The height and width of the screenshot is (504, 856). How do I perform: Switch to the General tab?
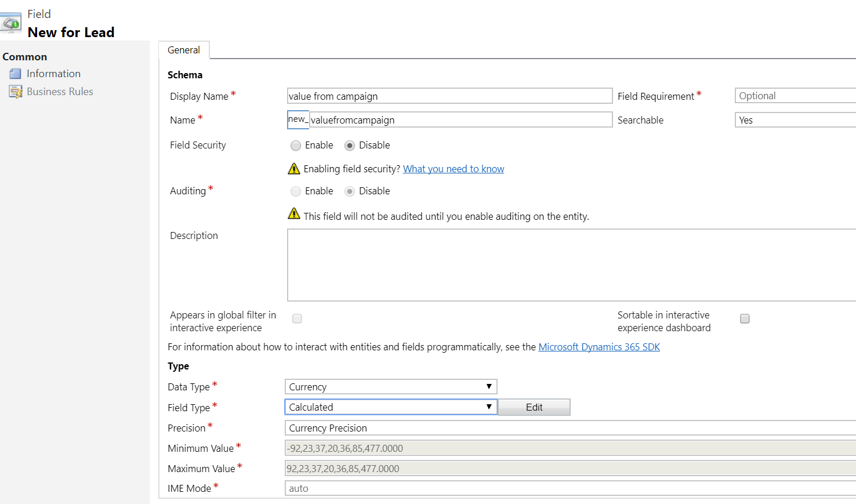coord(184,50)
